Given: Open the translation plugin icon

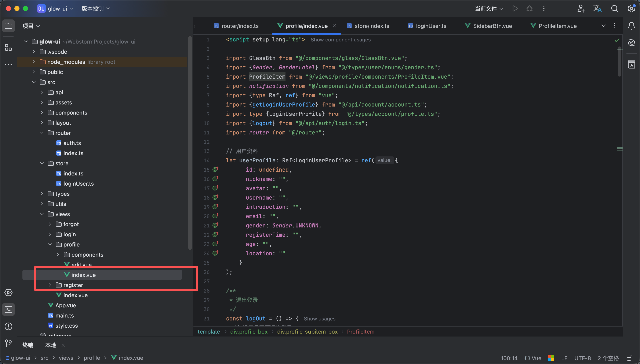Looking at the screenshot, I should pos(597,9).
